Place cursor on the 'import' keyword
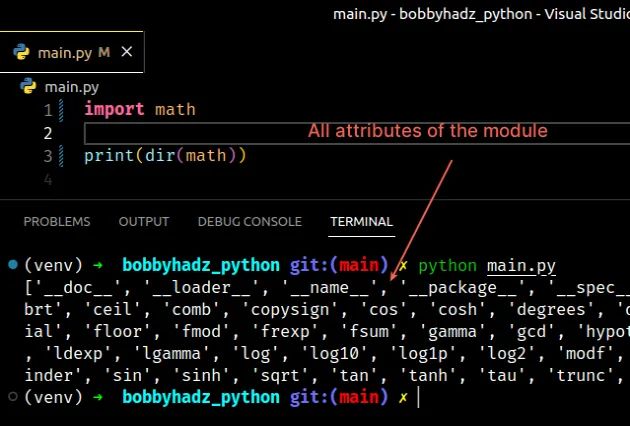 114,109
